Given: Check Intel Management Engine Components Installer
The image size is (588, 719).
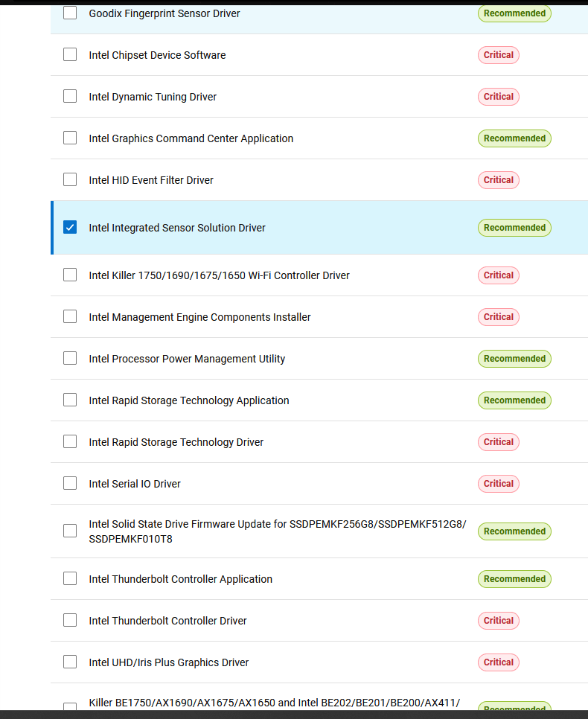Looking at the screenshot, I should click(70, 316).
